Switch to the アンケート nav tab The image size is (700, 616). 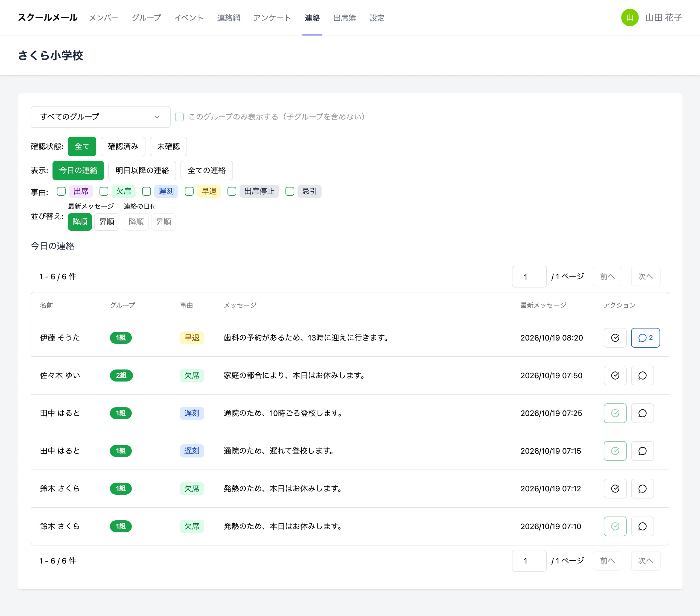click(x=272, y=18)
